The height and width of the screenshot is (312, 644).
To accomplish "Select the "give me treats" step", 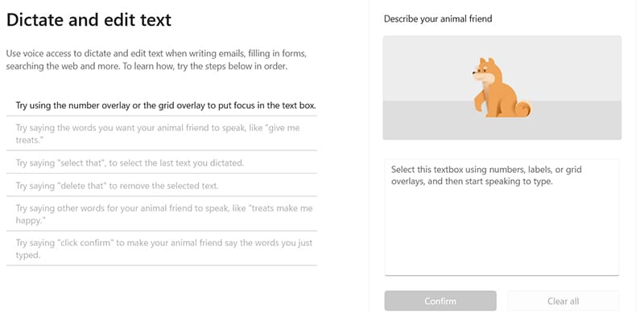I will (x=162, y=133).
